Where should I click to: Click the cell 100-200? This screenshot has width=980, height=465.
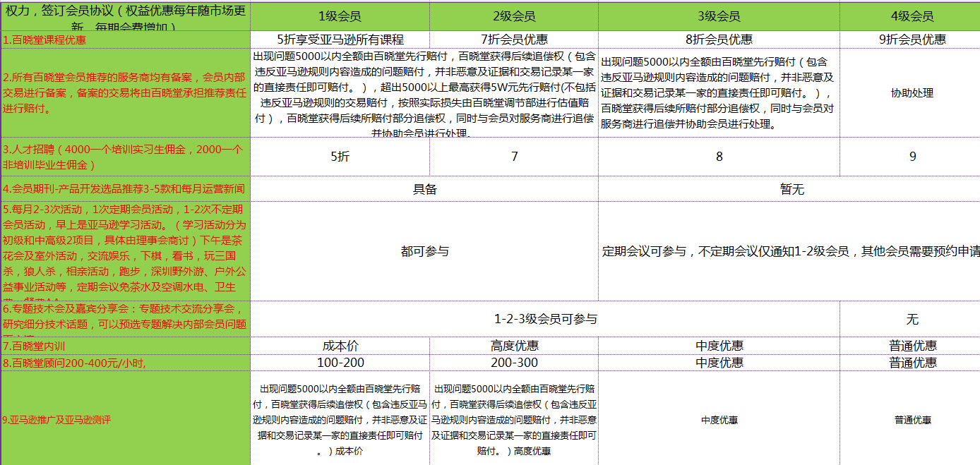click(340, 363)
